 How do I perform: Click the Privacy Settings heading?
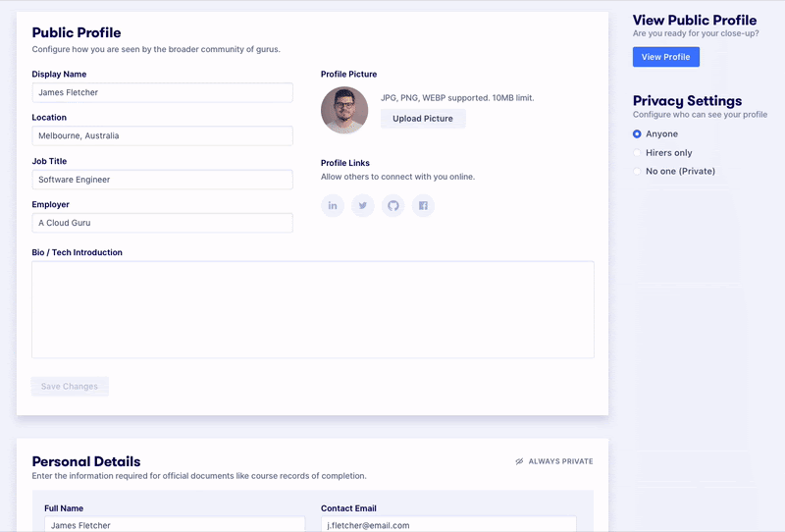688,101
